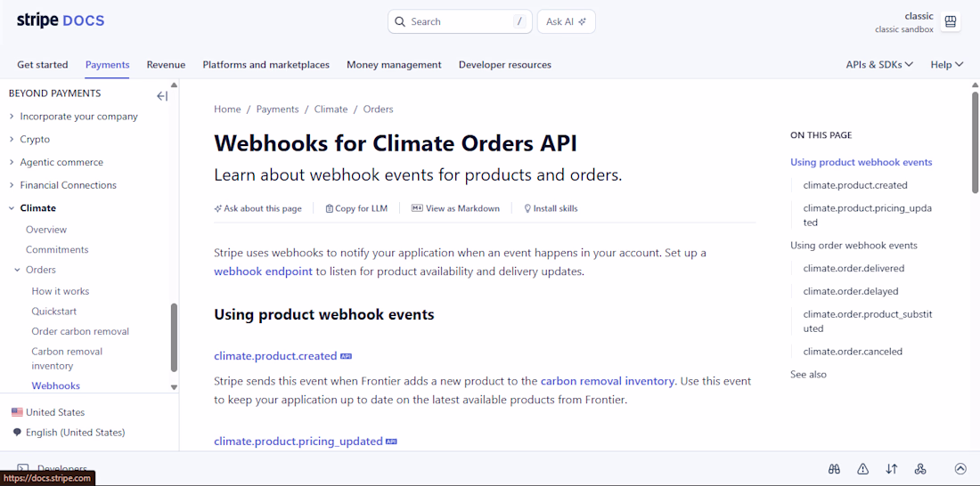Click the Stripe Docs logo

(x=61, y=20)
